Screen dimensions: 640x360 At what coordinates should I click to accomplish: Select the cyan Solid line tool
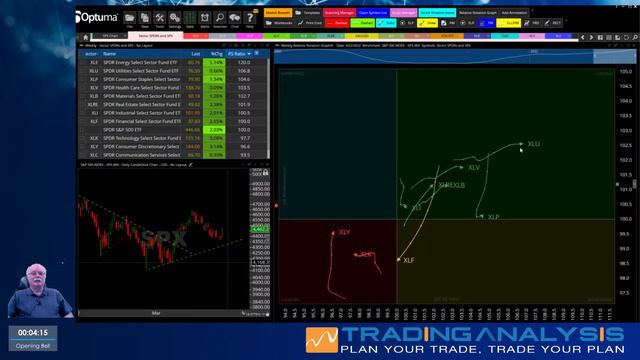click(387, 23)
